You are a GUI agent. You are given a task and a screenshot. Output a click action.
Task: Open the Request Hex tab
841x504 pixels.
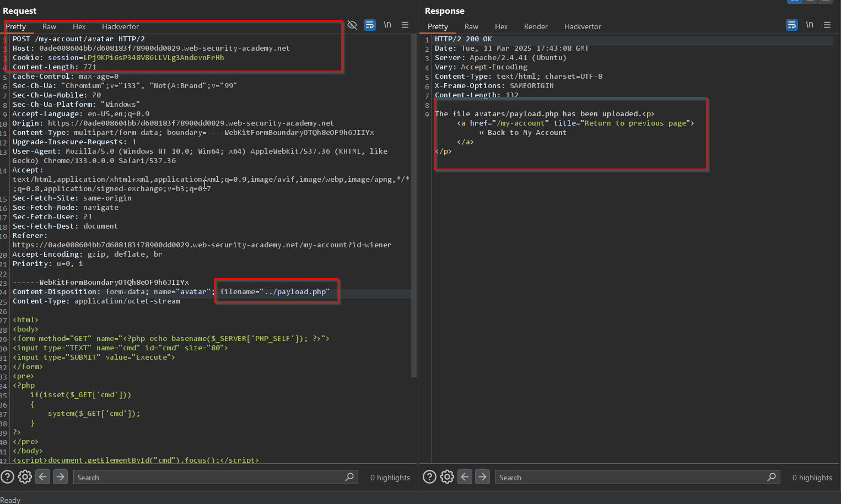point(79,26)
